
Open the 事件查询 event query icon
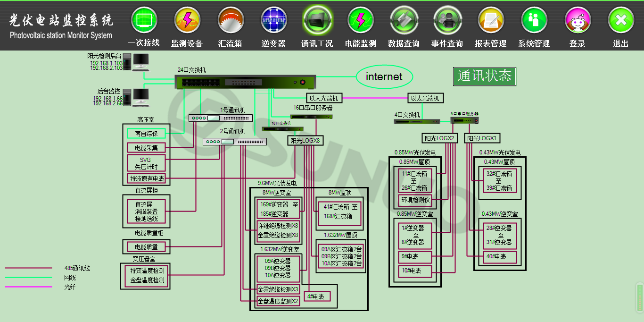(x=447, y=20)
